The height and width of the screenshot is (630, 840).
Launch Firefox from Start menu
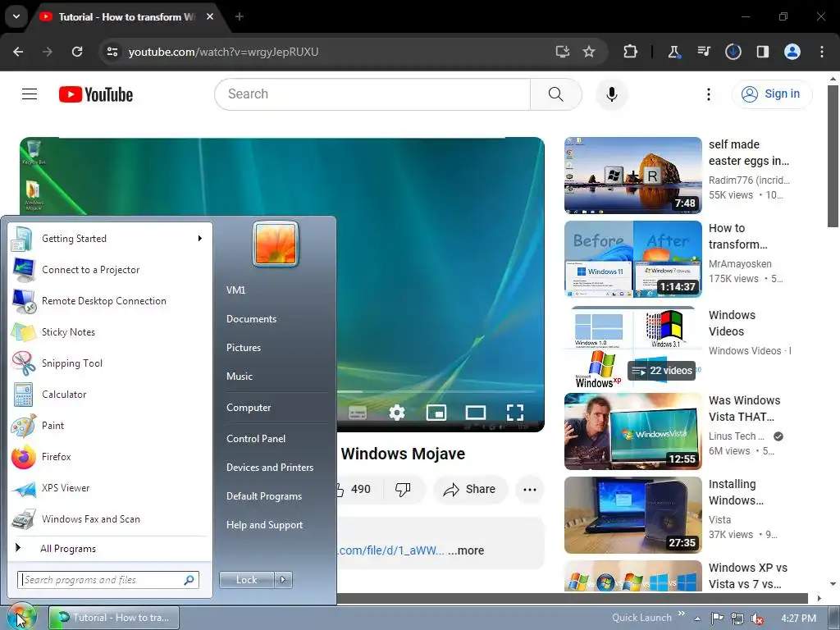[109, 457]
